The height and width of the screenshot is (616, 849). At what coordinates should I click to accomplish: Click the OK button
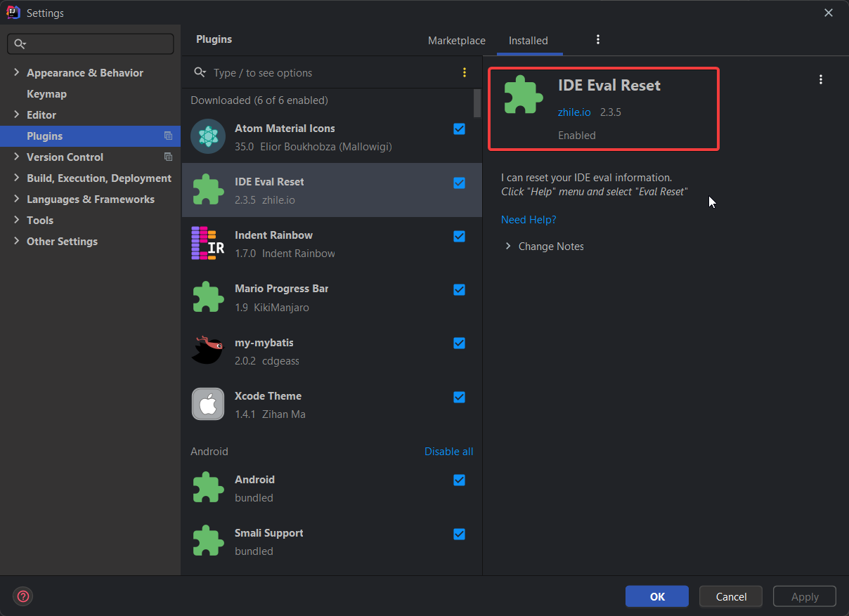coord(657,596)
